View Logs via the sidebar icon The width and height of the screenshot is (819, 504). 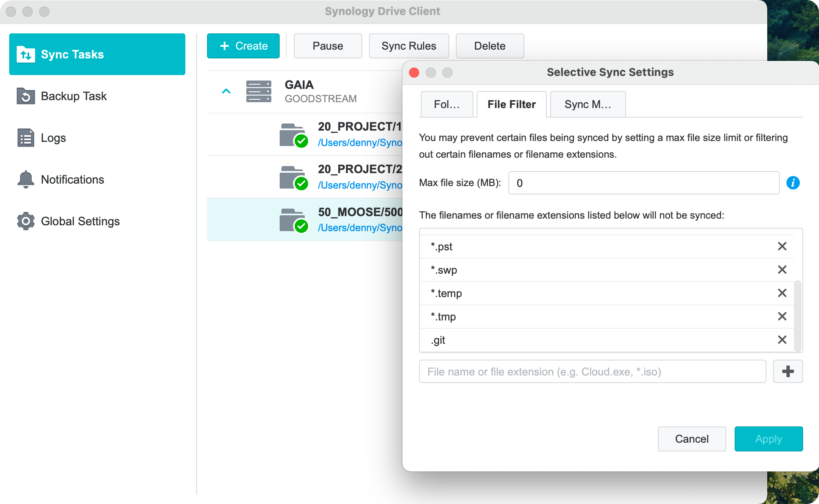[25, 138]
